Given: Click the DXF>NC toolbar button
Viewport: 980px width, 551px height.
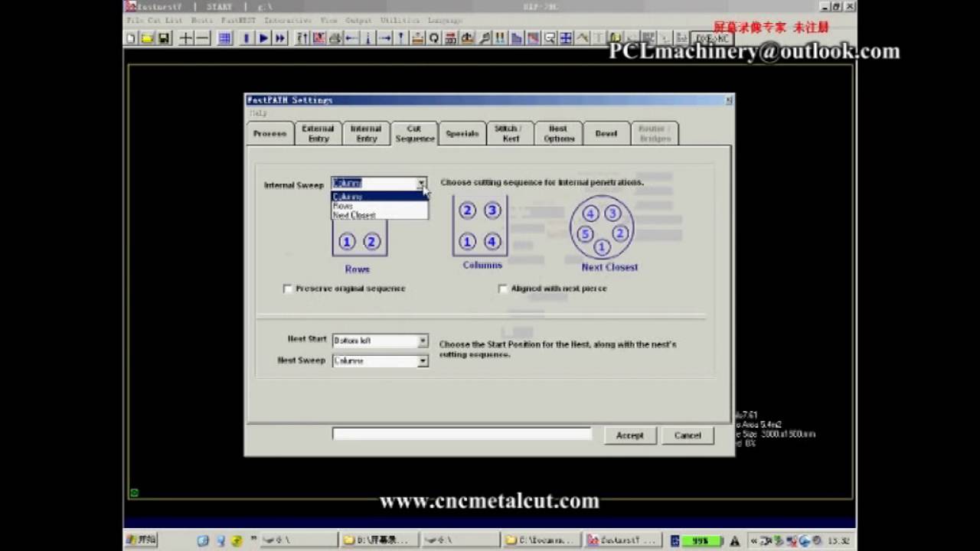Looking at the screenshot, I should pyautogui.click(x=711, y=37).
